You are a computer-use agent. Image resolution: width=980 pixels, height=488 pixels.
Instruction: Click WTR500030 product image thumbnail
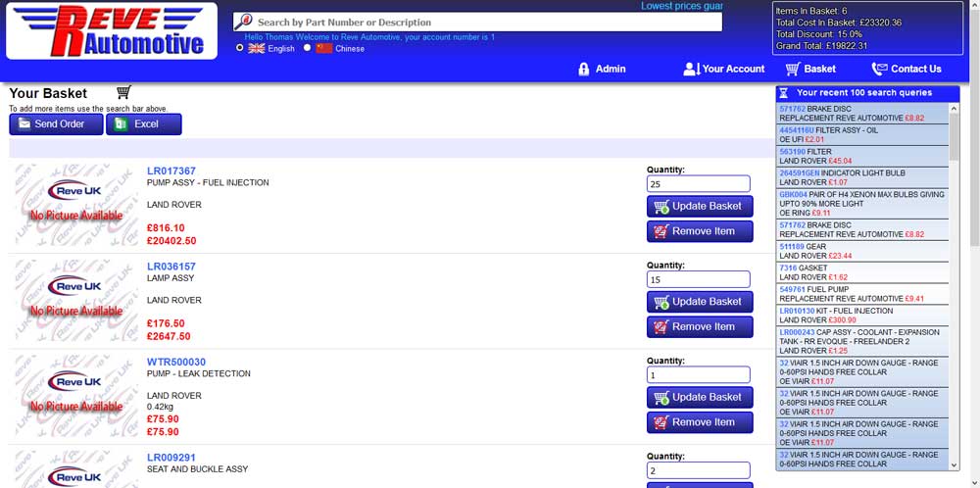(x=75, y=397)
